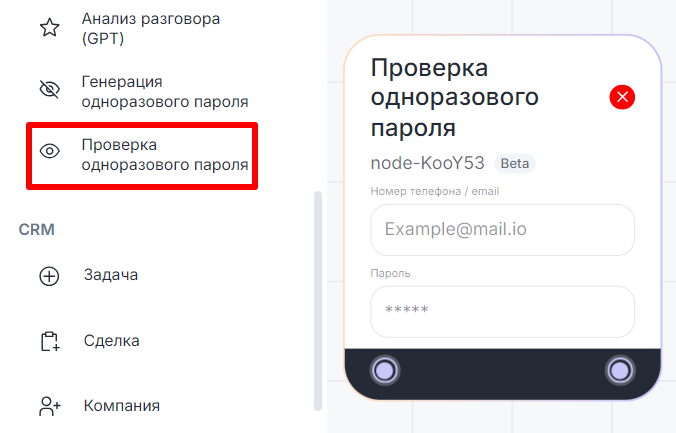
Task: Click the CRM section header
Action: point(36,229)
